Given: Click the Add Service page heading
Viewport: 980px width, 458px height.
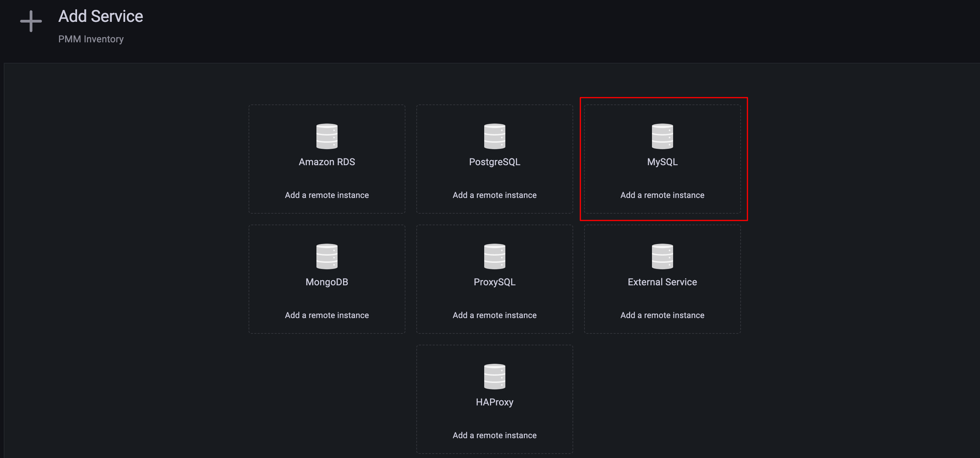Looking at the screenshot, I should click(x=101, y=17).
